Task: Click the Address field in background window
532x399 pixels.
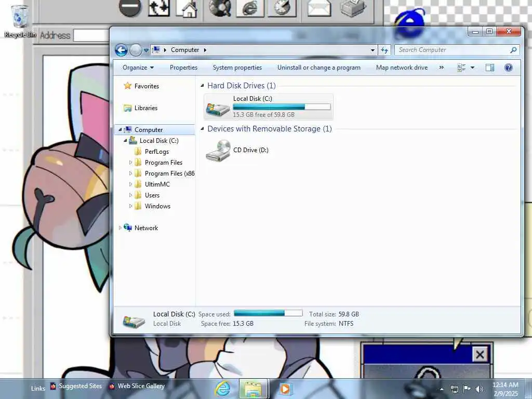Action: (x=91, y=35)
